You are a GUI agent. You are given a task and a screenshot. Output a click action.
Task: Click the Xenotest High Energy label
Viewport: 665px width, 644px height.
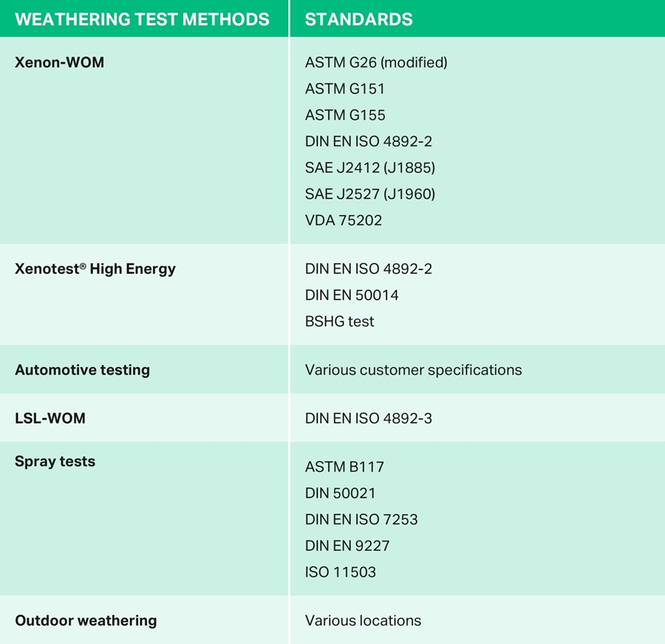tap(95, 269)
